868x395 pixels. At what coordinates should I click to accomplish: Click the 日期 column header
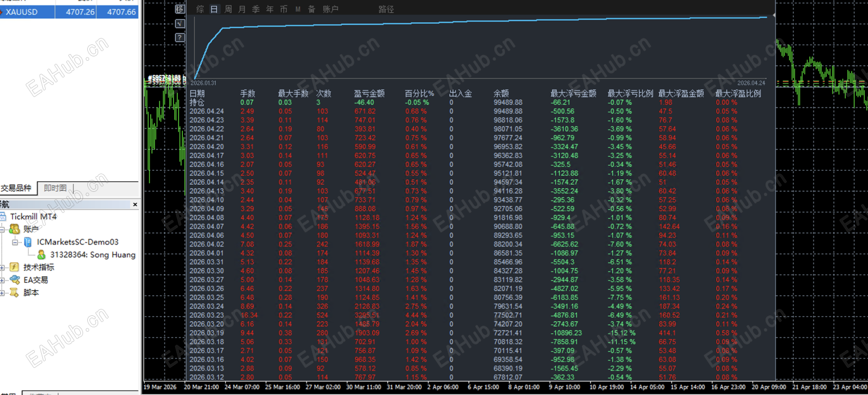click(x=197, y=94)
